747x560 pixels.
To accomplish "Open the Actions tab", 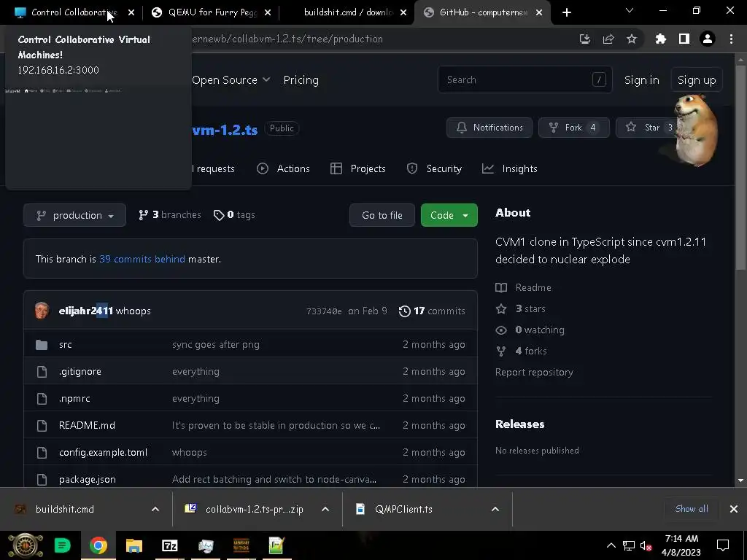I will [x=284, y=168].
